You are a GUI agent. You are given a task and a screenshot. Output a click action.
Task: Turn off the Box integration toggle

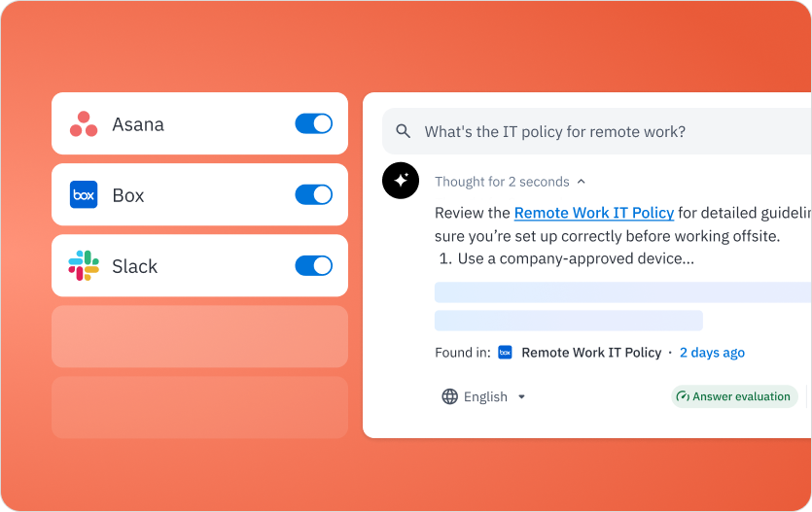[313, 195]
